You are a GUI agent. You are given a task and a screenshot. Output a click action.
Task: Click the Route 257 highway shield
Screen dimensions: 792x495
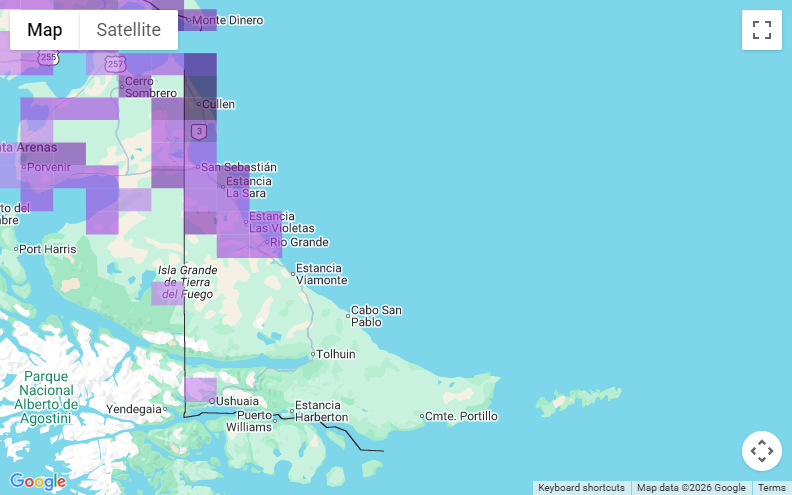click(x=115, y=64)
